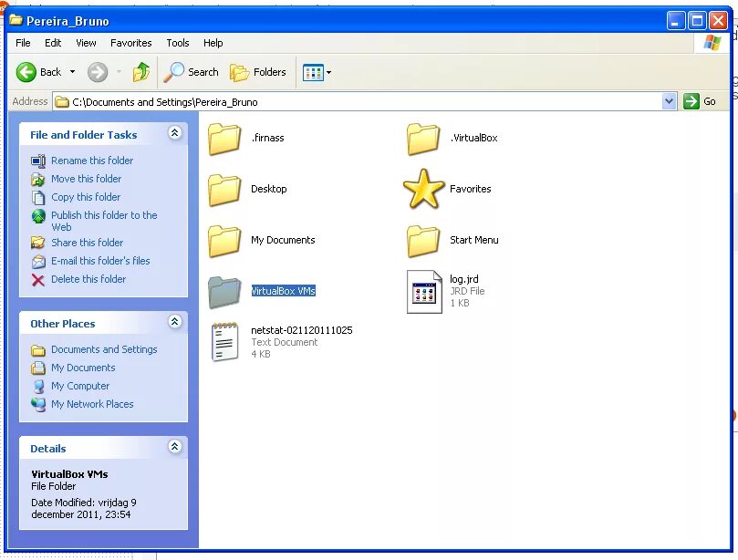This screenshot has width=738, height=560.
Task: Collapse the Other Places panel
Action: tap(174, 321)
